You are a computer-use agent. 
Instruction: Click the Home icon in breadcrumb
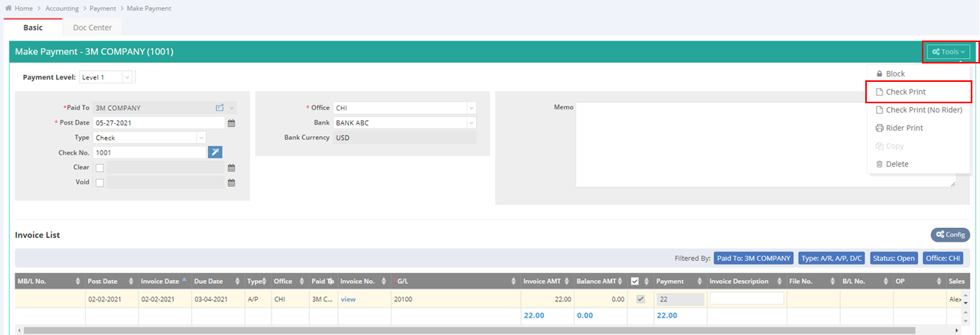8,8
